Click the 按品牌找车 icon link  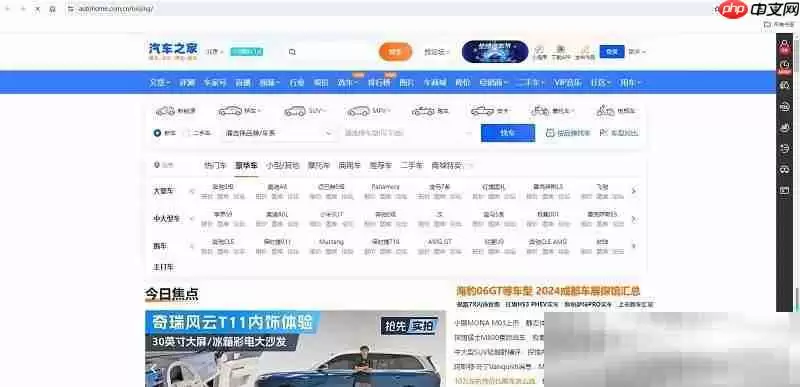coord(549,133)
